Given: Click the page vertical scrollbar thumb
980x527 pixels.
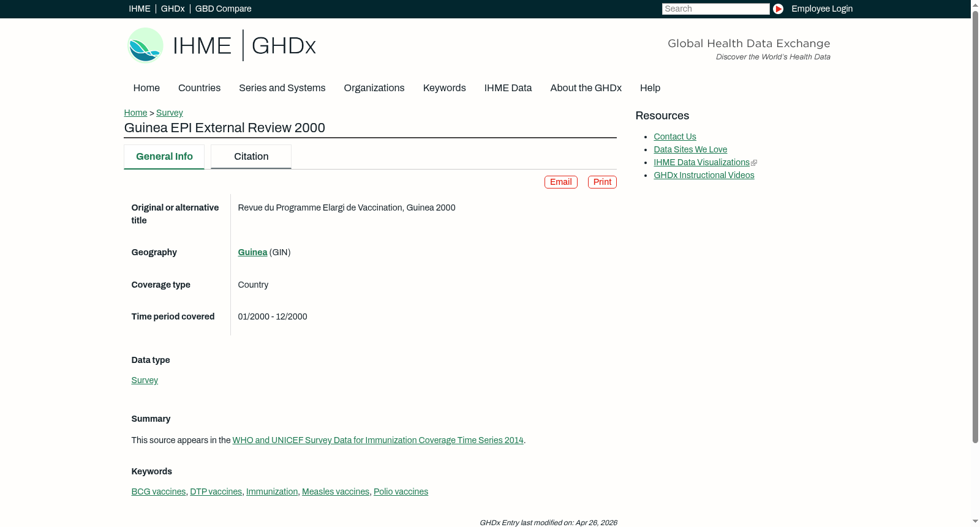Looking at the screenshot, I should 975,226.
